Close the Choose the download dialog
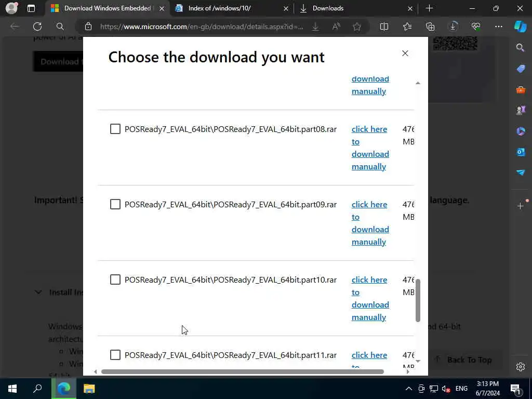532x399 pixels. click(x=405, y=54)
